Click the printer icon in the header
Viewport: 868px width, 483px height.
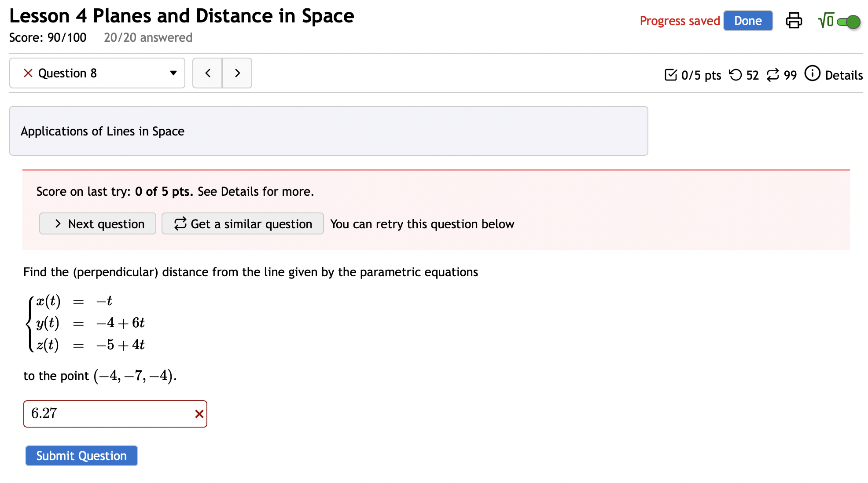coord(794,20)
